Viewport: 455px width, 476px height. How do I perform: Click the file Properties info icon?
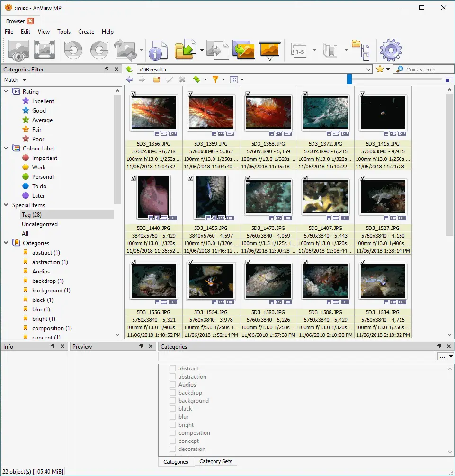[158, 50]
